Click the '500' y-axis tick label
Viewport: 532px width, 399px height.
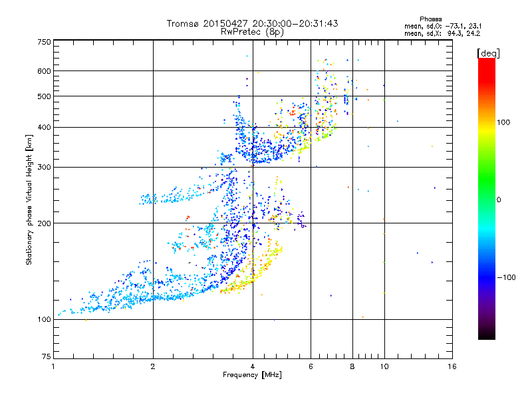point(45,96)
